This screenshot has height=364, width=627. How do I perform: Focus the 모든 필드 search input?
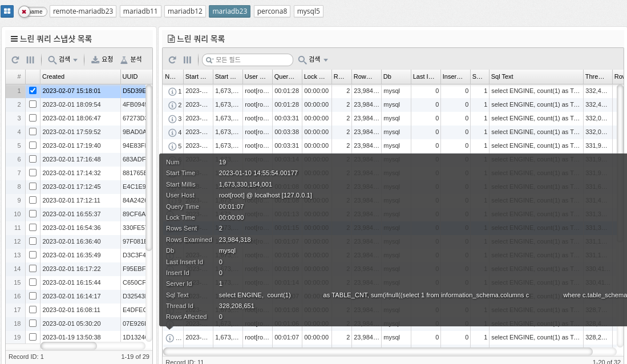pyautogui.click(x=251, y=60)
